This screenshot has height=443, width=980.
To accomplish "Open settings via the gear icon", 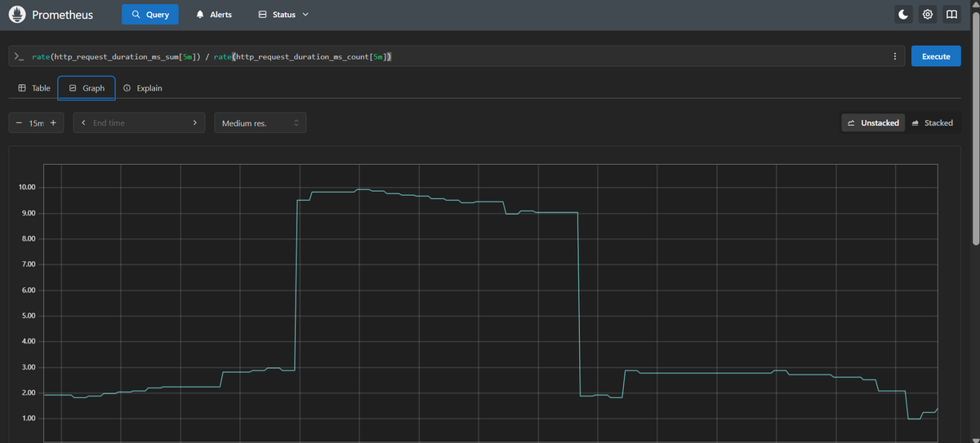I will pos(927,15).
